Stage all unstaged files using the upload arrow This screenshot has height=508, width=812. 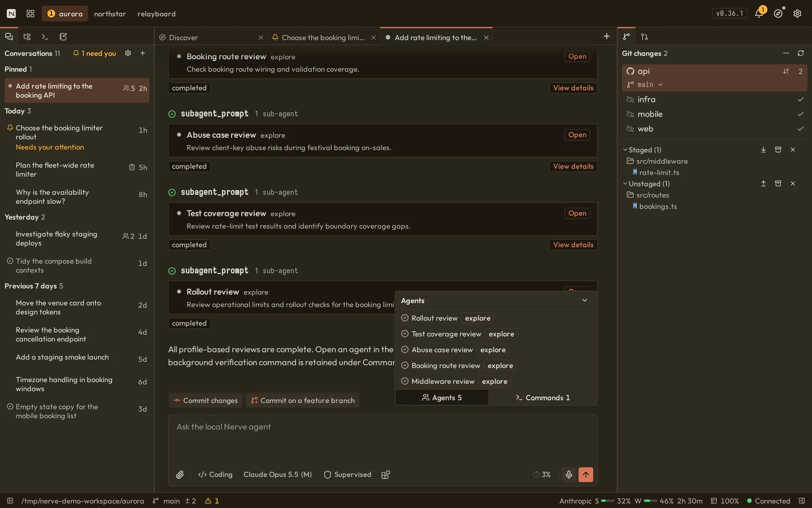point(763,183)
